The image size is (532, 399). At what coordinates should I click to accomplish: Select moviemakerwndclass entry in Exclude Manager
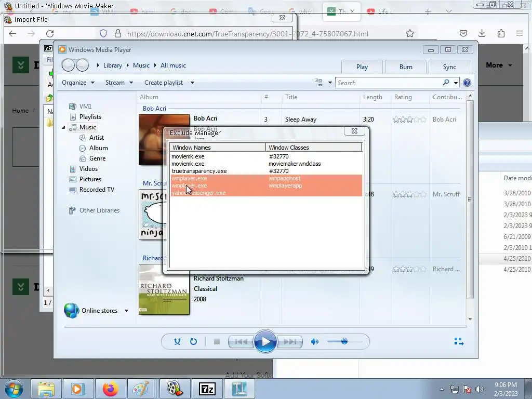[x=295, y=164]
